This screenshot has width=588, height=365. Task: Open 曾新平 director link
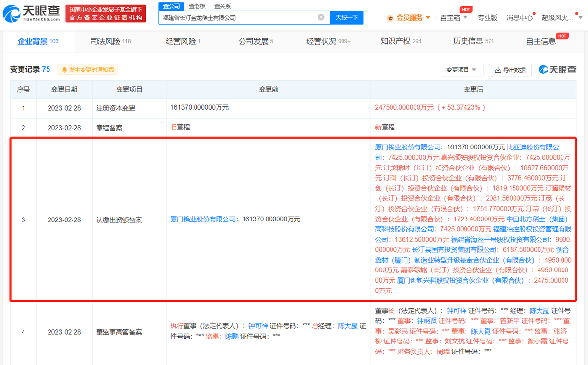(x=509, y=321)
